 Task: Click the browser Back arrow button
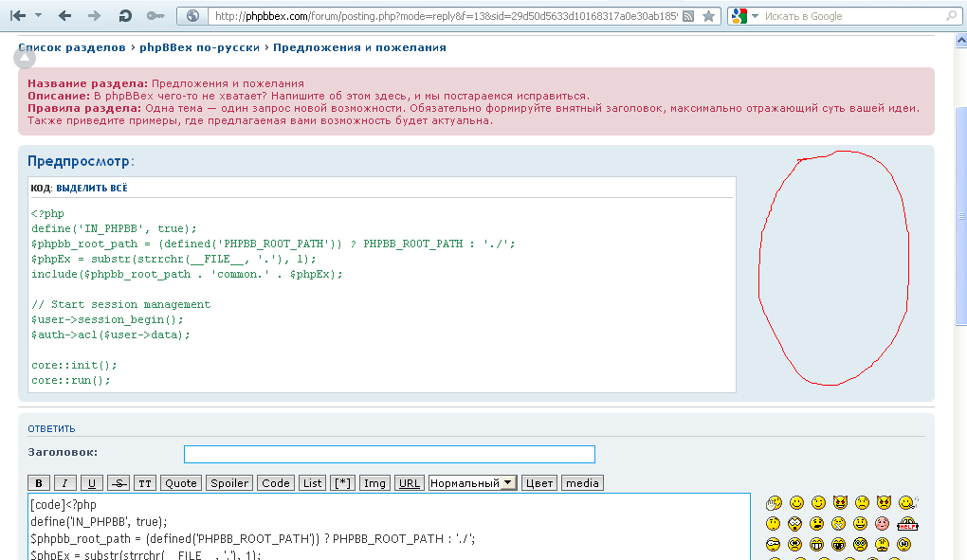pyautogui.click(x=64, y=16)
